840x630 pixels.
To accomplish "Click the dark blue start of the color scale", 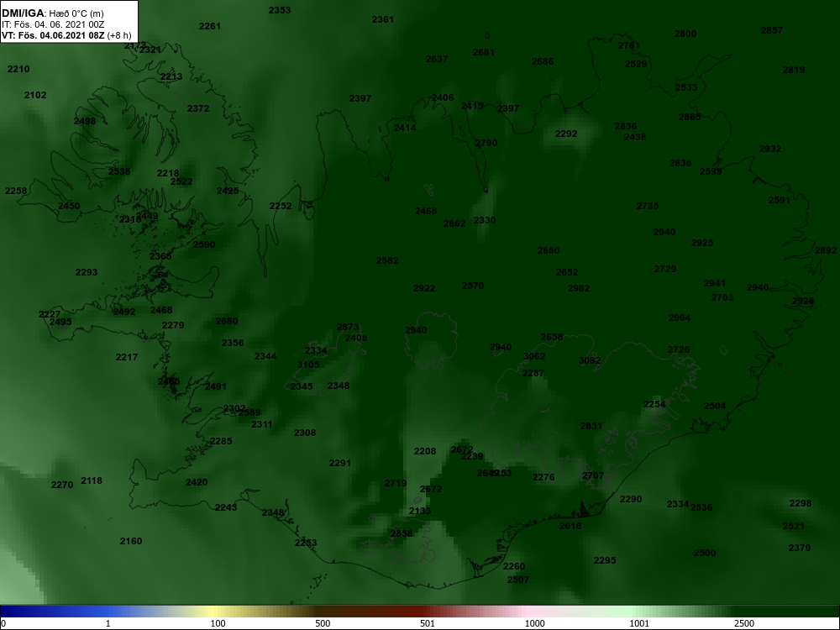I will (x=8, y=612).
